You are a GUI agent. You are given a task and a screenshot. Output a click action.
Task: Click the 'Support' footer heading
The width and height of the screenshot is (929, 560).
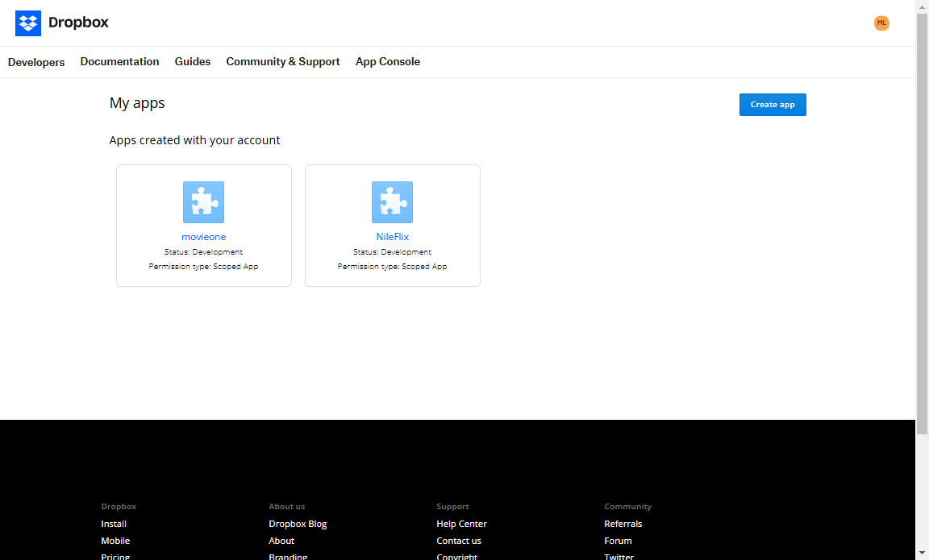pos(452,507)
